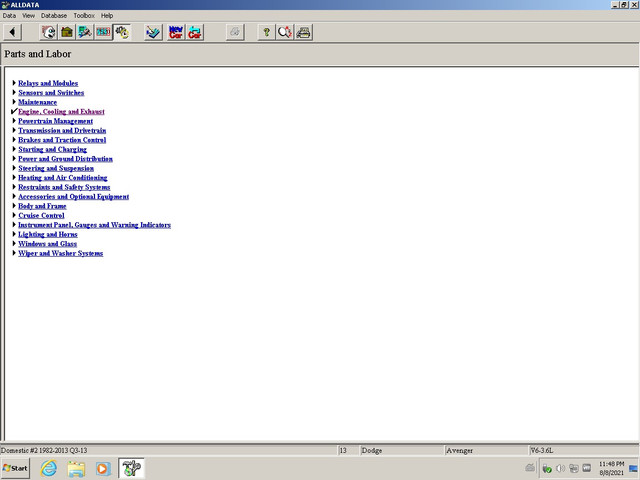Click the network tray icon
The width and height of the screenshot is (640, 480).
[x=573, y=468]
